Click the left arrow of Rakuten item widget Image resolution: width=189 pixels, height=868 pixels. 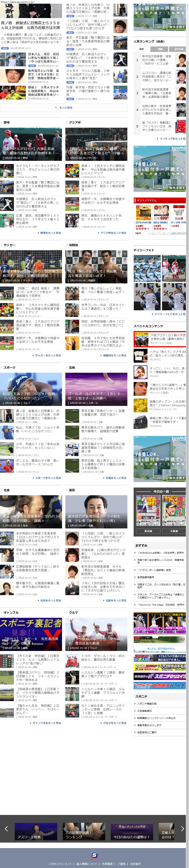click(x=154, y=233)
